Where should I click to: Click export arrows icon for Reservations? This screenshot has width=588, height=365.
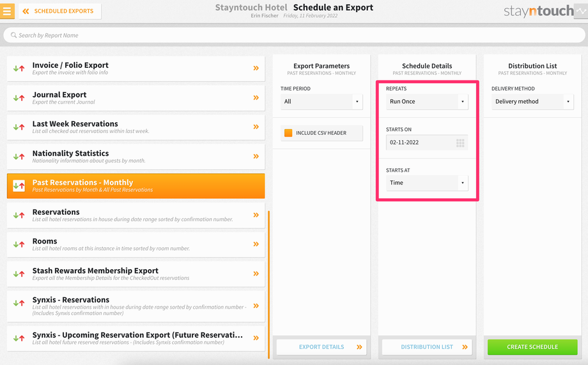pos(19,215)
